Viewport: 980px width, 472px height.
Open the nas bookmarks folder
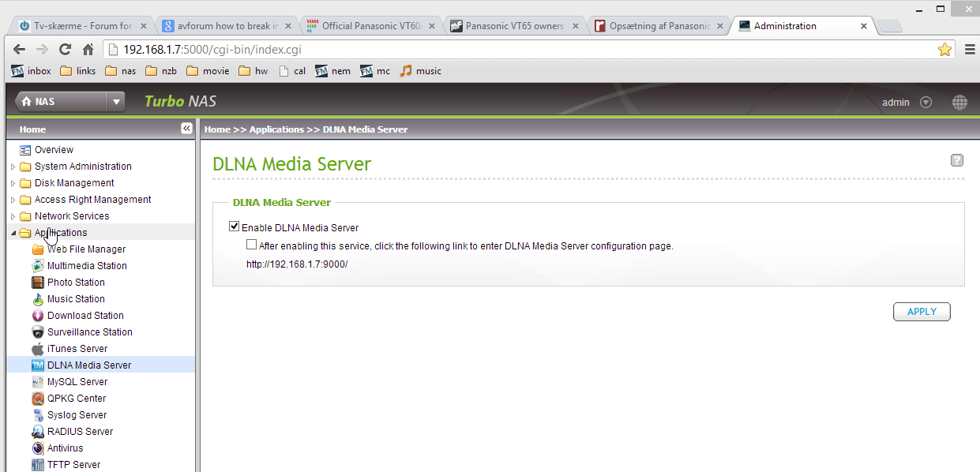pyautogui.click(x=121, y=71)
